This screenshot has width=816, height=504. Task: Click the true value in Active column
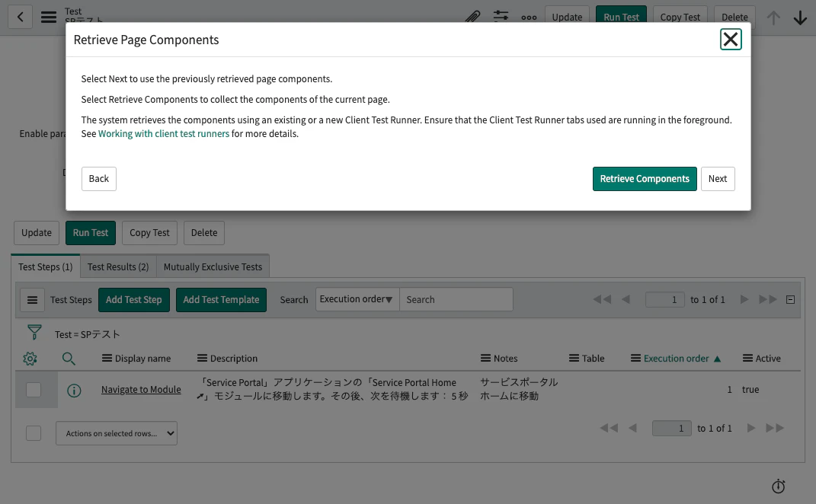750,390
